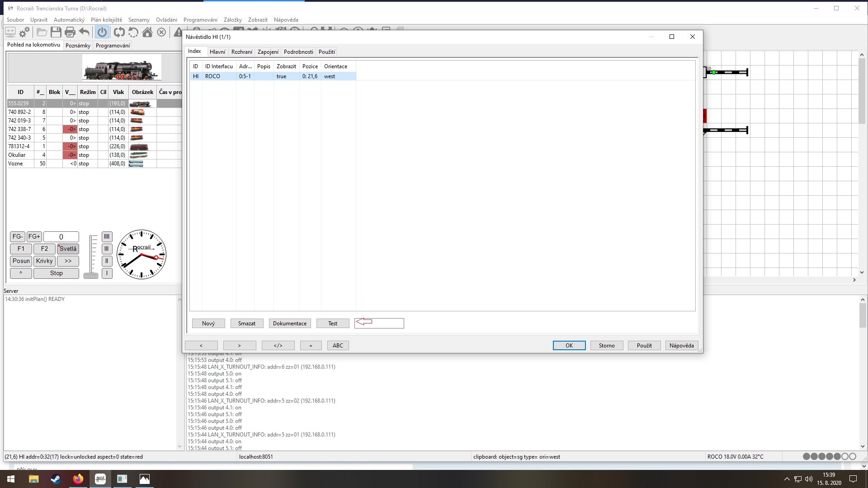Click the auto mode circular arrows icon
Image resolution: width=868 pixels, height=488 pixels.
click(x=119, y=32)
